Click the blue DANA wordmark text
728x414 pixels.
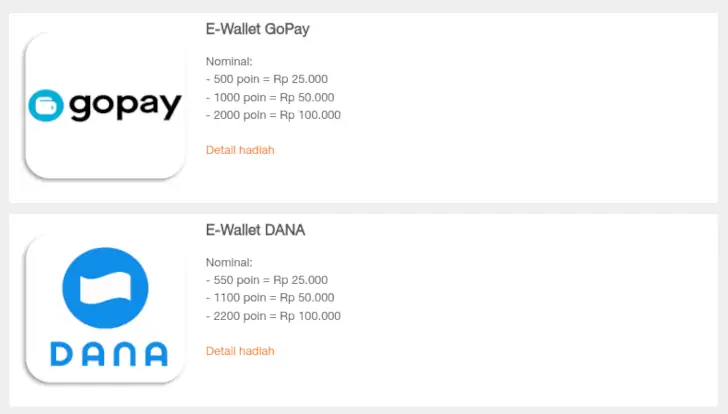tap(108, 354)
